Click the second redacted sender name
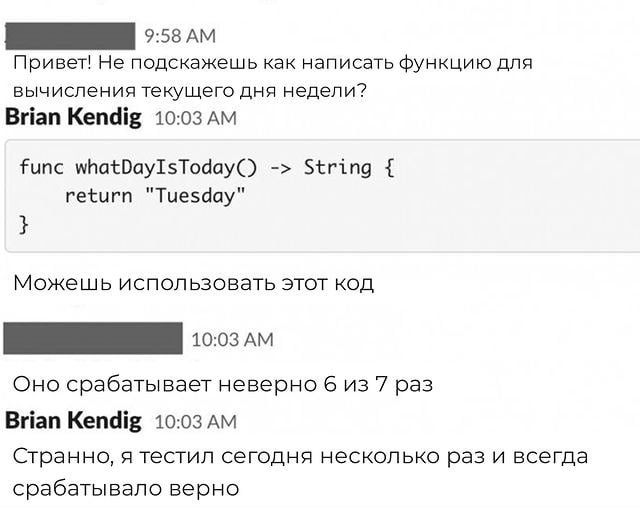The height and width of the screenshot is (507, 640). [x=93, y=339]
